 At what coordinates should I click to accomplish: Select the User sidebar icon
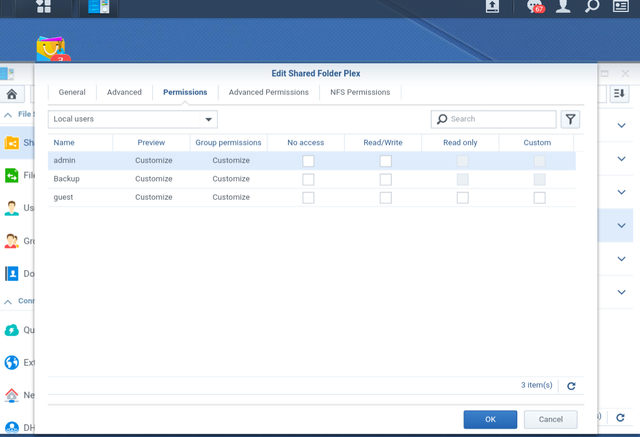coord(11,208)
